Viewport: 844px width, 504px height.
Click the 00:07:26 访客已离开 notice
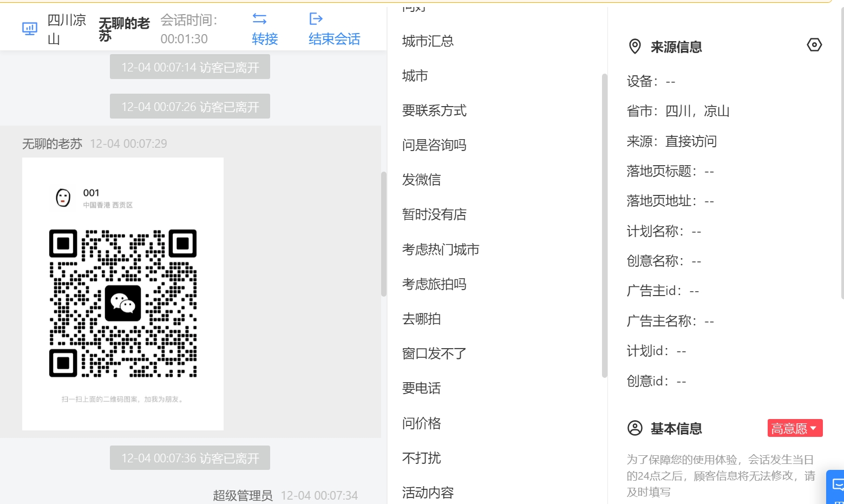pos(190,107)
